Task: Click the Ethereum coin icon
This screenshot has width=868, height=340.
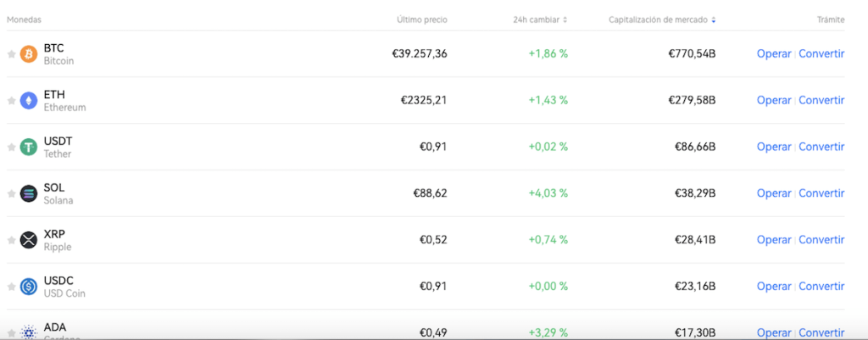Action: coord(29,101)
